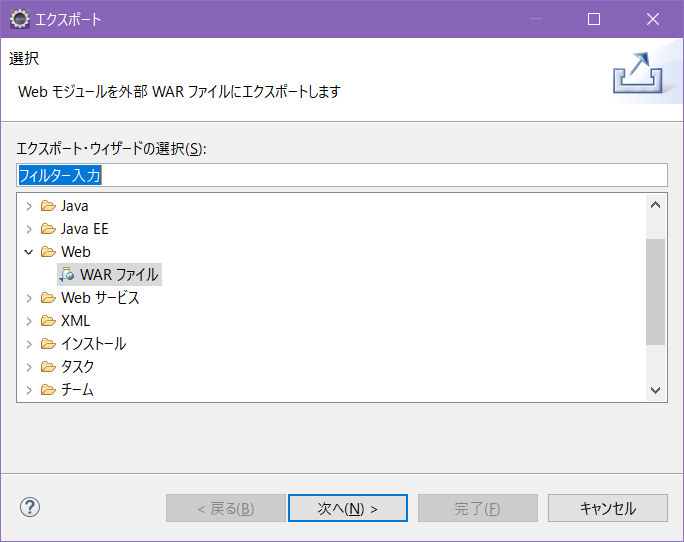Select the XML label
This screenshot has width=684, height=542.
point(75,321)
